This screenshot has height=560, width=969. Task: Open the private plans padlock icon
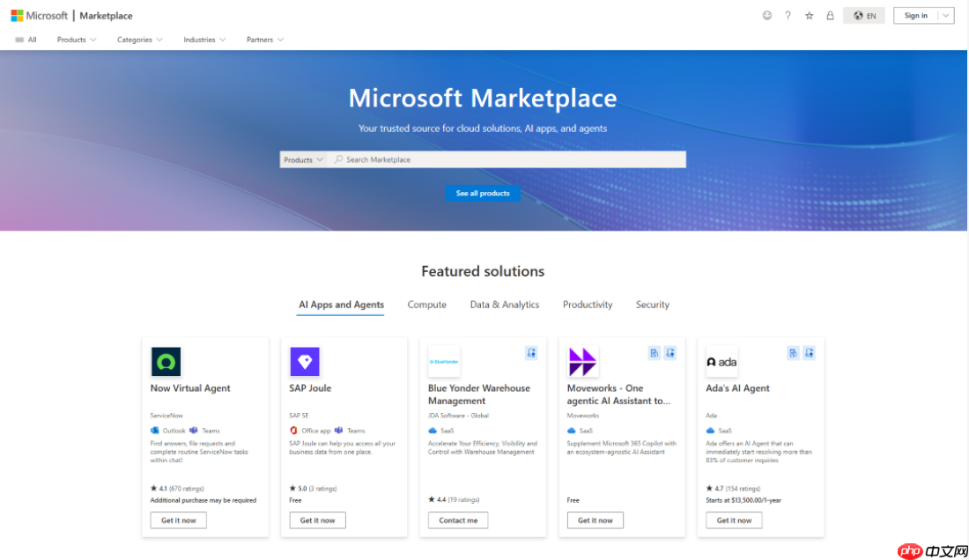pos(830,15)
